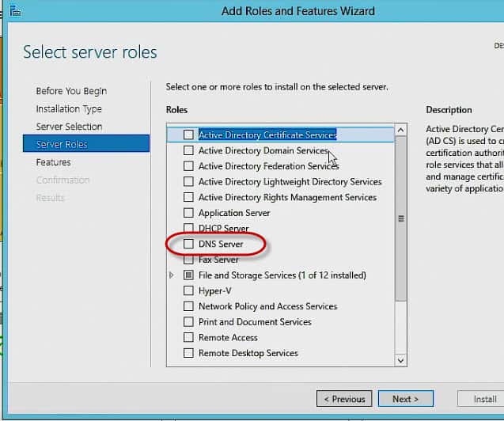This screenshot has width=504, height=421.
Task: Check the Hyper-V role checkbox
Action: pos(188,290)
